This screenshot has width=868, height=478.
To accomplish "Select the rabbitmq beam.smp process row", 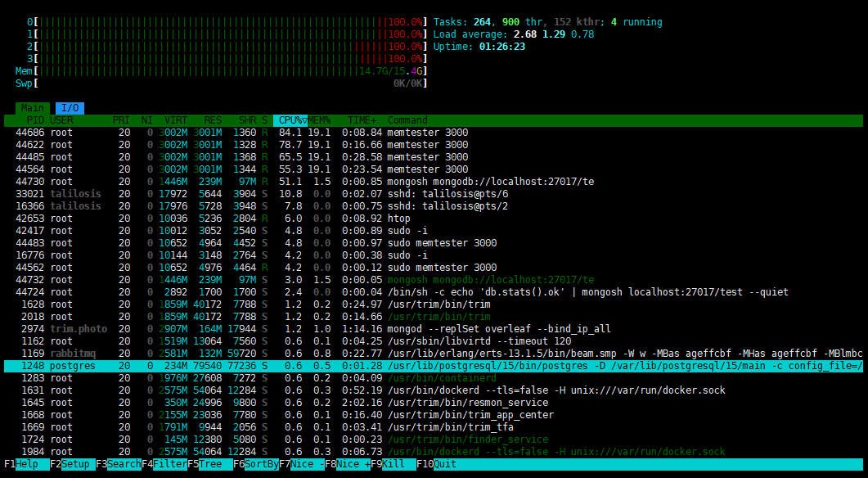I will point(434,354).
